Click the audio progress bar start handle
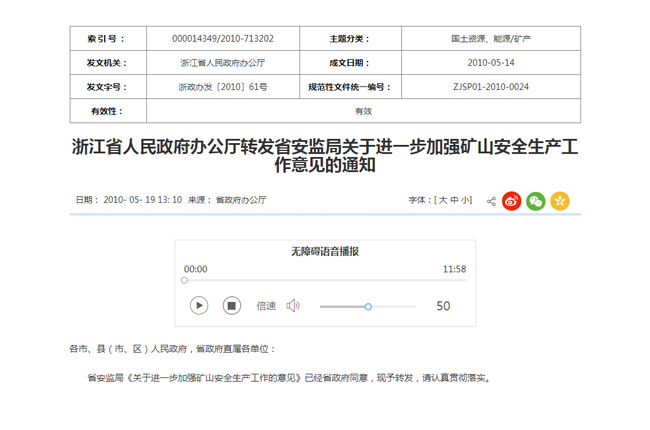Image resolution: width=650 pixels, height=430 pixels. coord(185,280)
